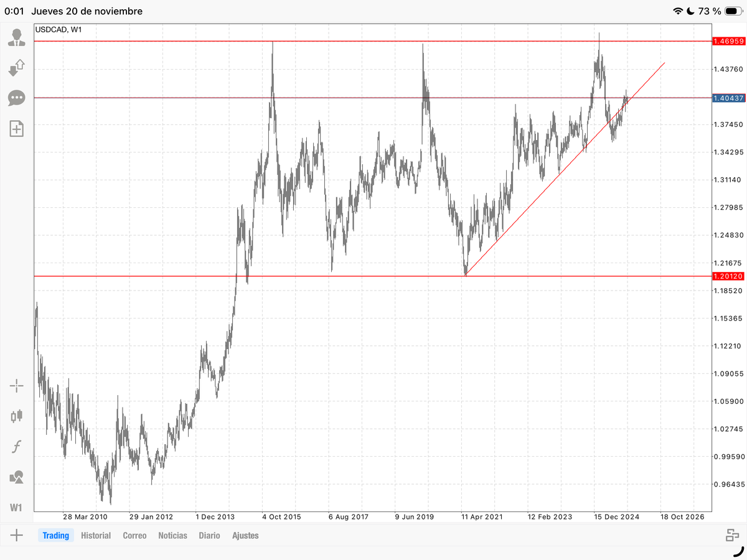Click the new order icon
This screenshot has height=560, width=747.
coord(16,129)
